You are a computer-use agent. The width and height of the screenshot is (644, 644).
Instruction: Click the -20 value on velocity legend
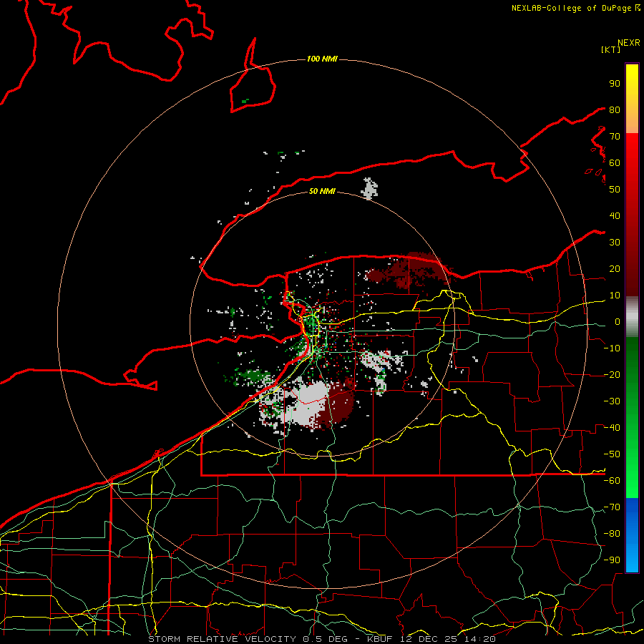tap(612, 375)
